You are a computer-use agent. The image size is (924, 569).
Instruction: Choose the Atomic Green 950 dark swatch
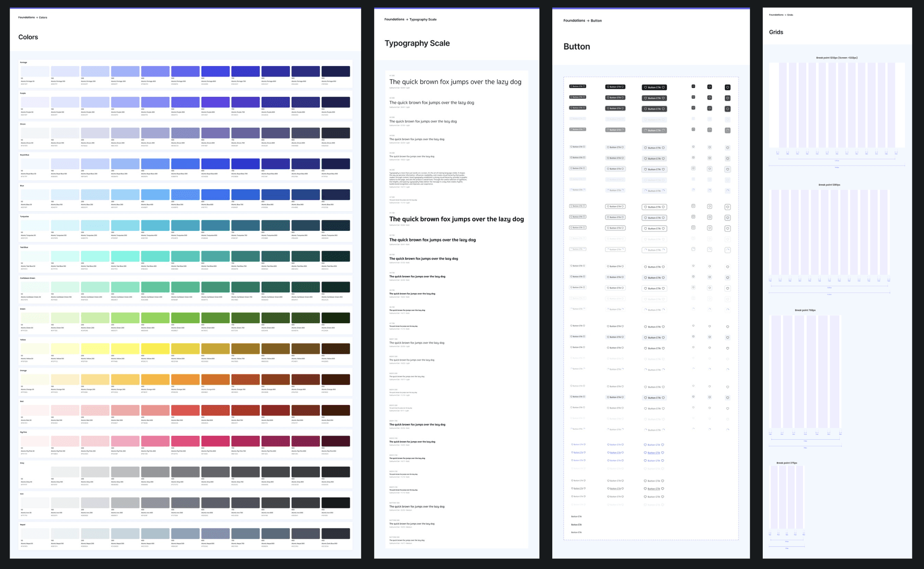click(335, 318)
